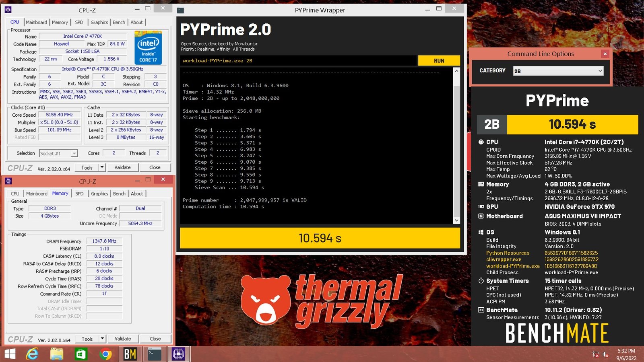The height and width of the screenshot is (362, 644).
Task: Click the muted volume icon in system tray
Action: (x=605, y=354)
